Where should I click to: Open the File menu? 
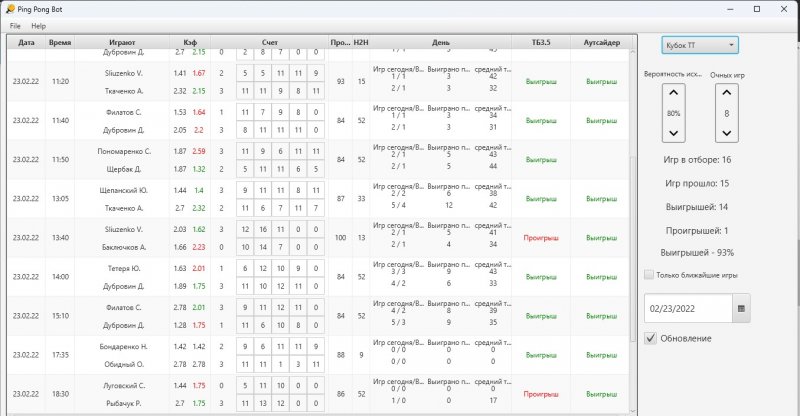(x=15, y=25)
